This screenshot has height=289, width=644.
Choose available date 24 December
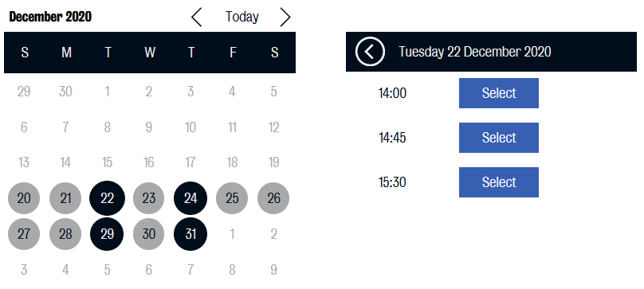click(x=190, y=198)
